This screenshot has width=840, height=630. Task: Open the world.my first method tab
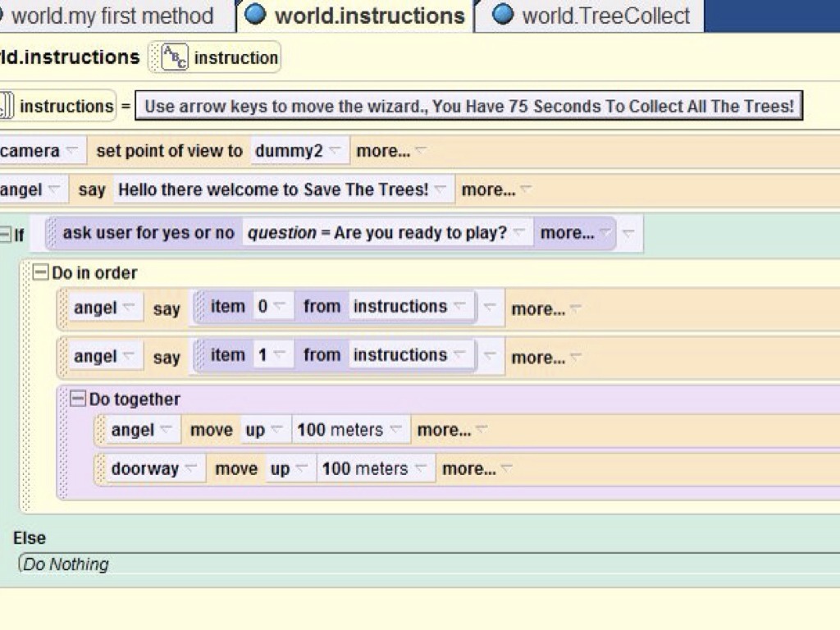112,16
